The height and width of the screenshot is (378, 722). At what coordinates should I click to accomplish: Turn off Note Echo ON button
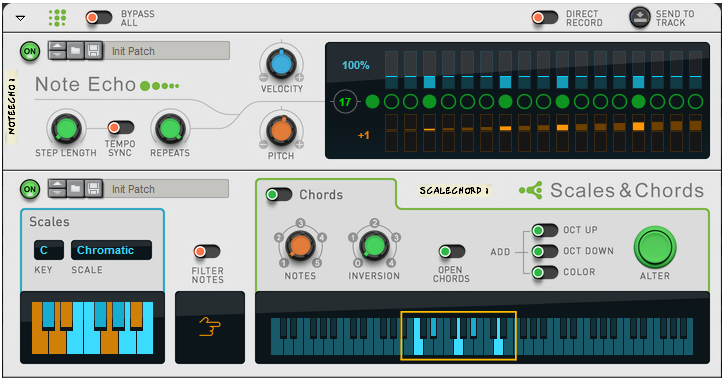pos(29,51)
